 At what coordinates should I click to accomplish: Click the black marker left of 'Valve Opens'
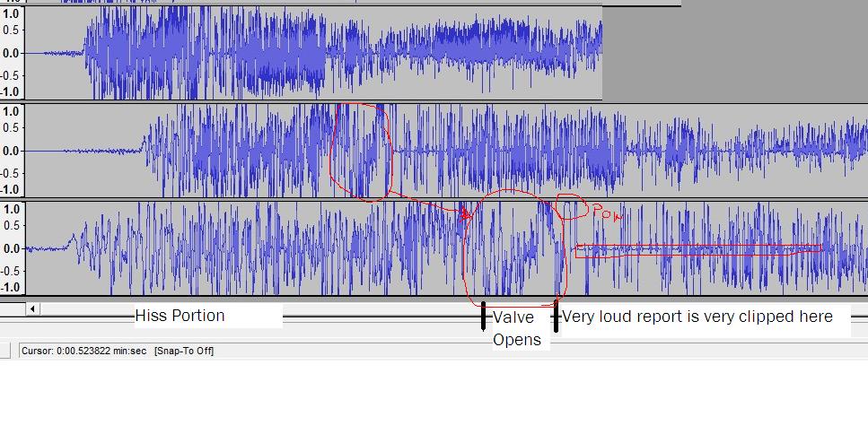tap(484, 316)
